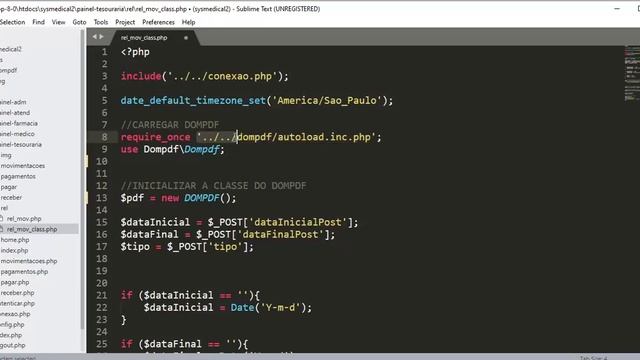The image size is (640, 360).
Task: Click the sidebar vertical scrollbar
Action: (x=82, y=180)
